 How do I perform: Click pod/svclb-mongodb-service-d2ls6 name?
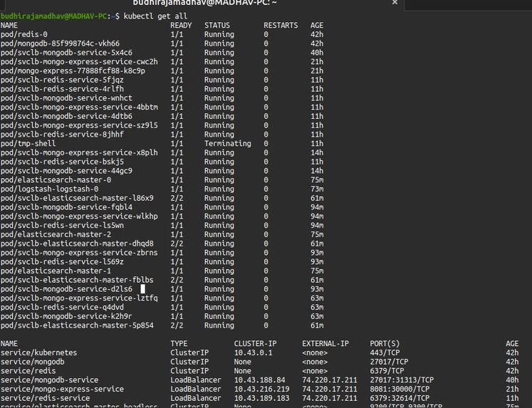click(66, 289)
